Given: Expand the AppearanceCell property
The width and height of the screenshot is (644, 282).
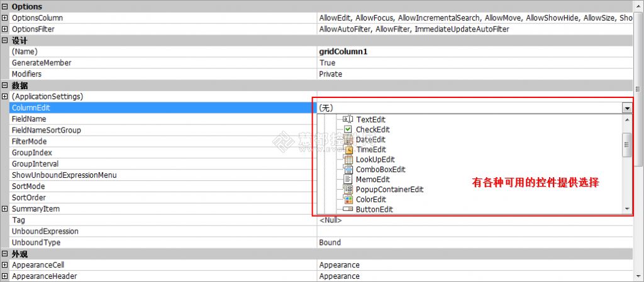Looking at the screenshot, I should click(5, 265).
